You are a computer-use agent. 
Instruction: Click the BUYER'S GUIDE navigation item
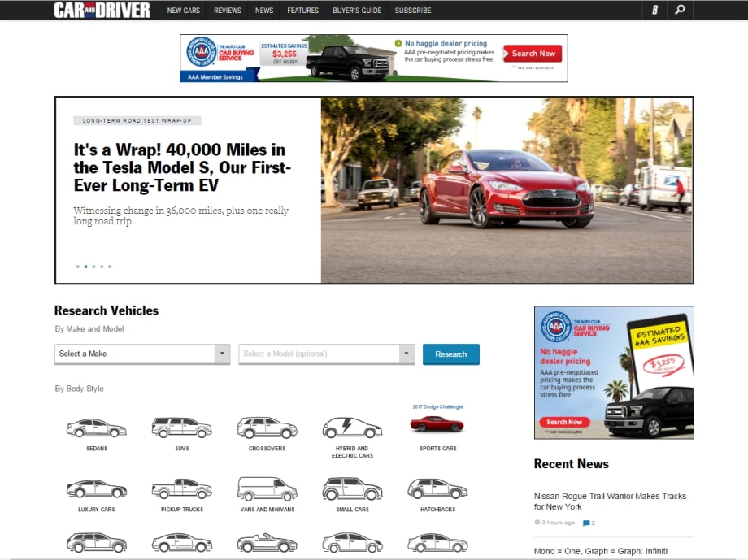point(357,10)
